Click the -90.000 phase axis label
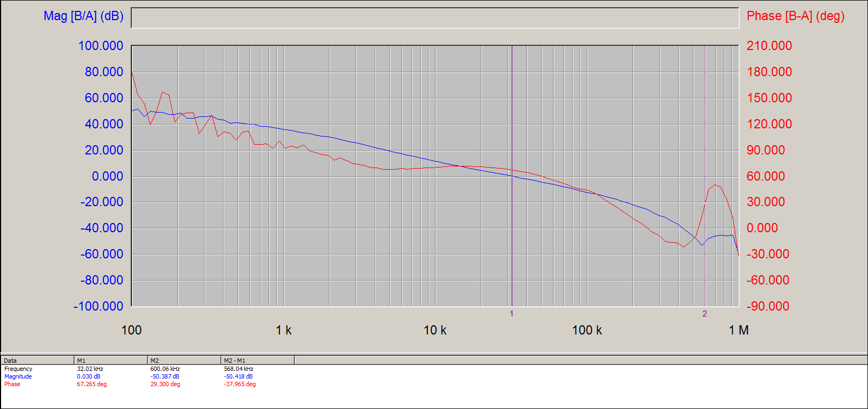868x409 pixels. (767, 306)
